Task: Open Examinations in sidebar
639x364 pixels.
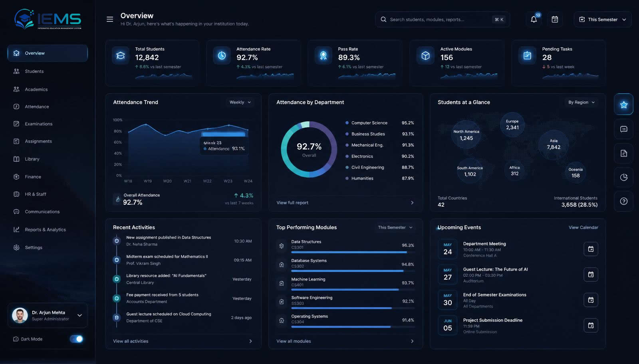Action: (48, 124)
